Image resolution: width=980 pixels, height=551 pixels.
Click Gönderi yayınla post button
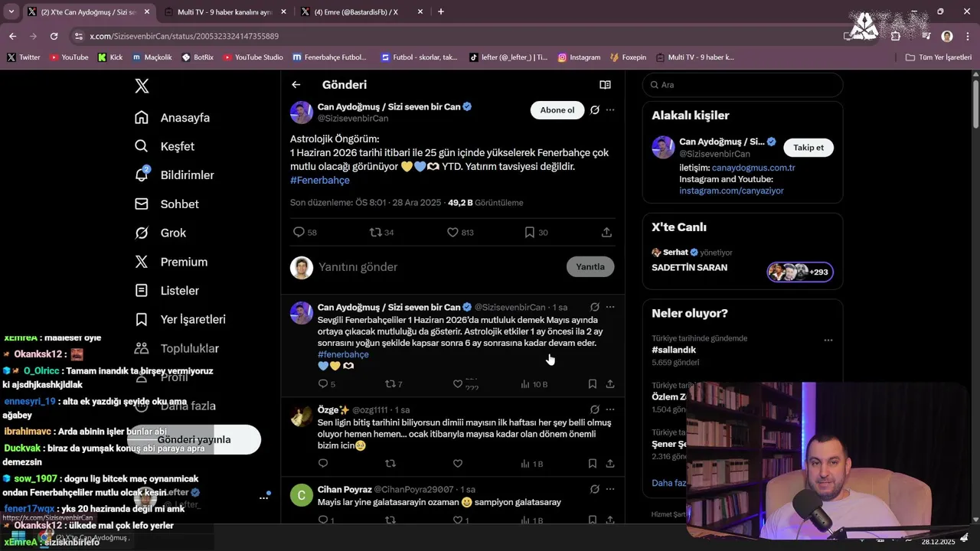(x=194, y=440)
